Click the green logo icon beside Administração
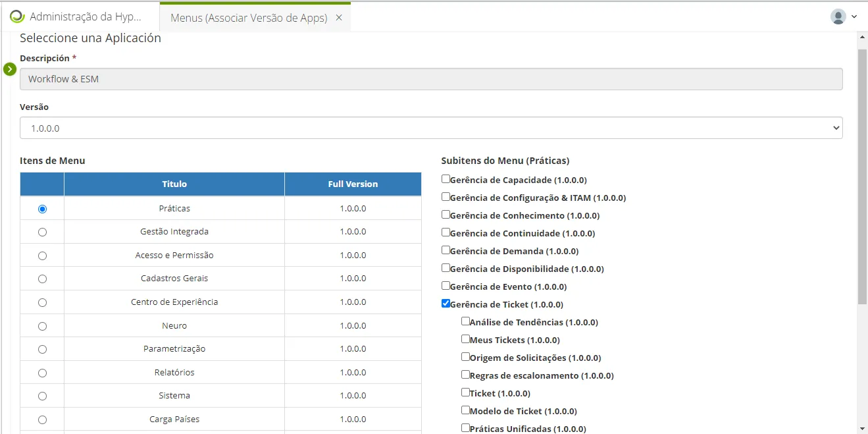Viewport: 868px width, 434px height. pos(17,16)
